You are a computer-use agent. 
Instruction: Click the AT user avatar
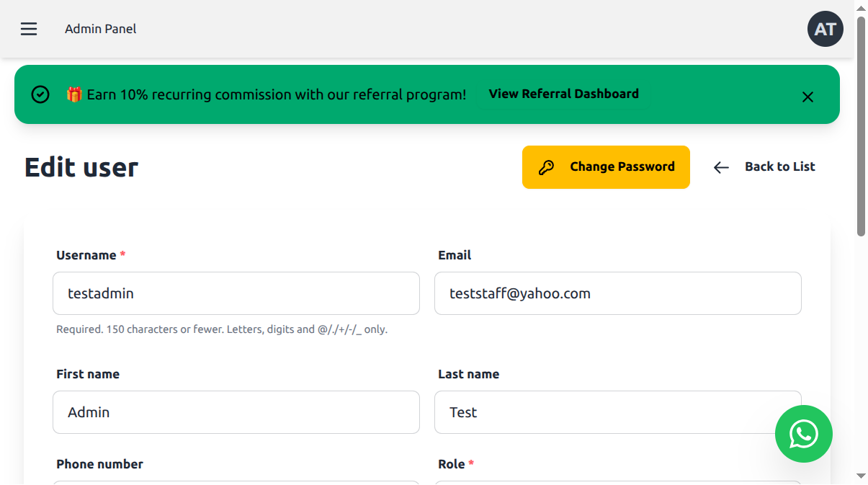point(825,29)
